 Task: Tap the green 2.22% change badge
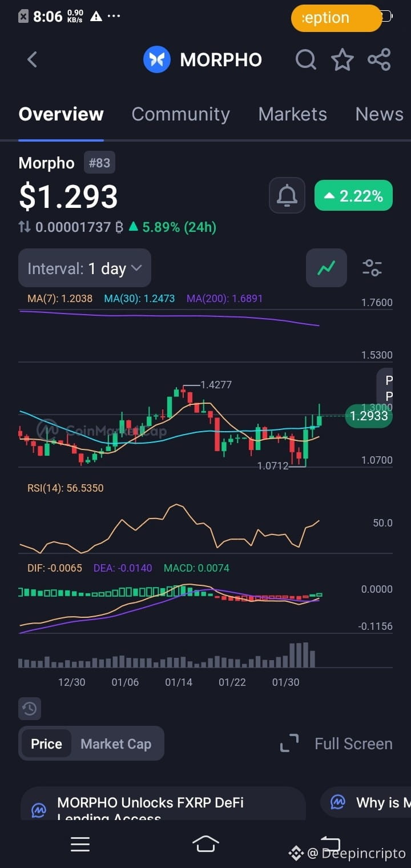click(353, 196)
